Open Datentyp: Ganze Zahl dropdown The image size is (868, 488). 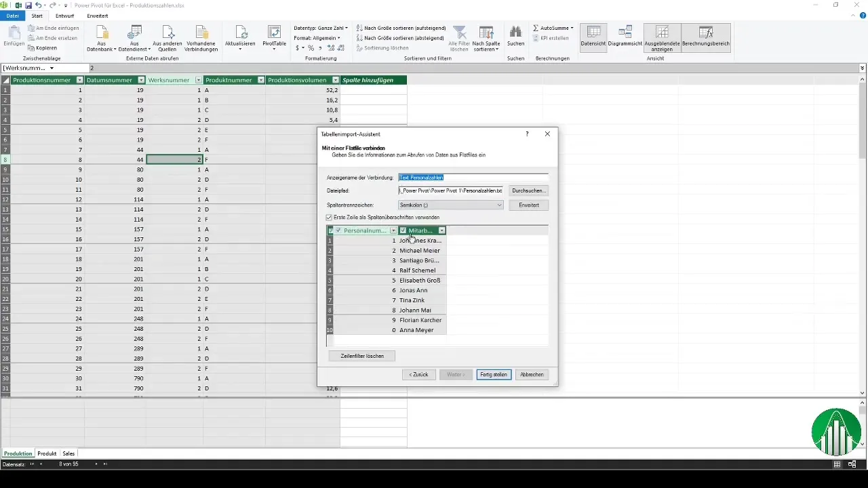point(321,28)
